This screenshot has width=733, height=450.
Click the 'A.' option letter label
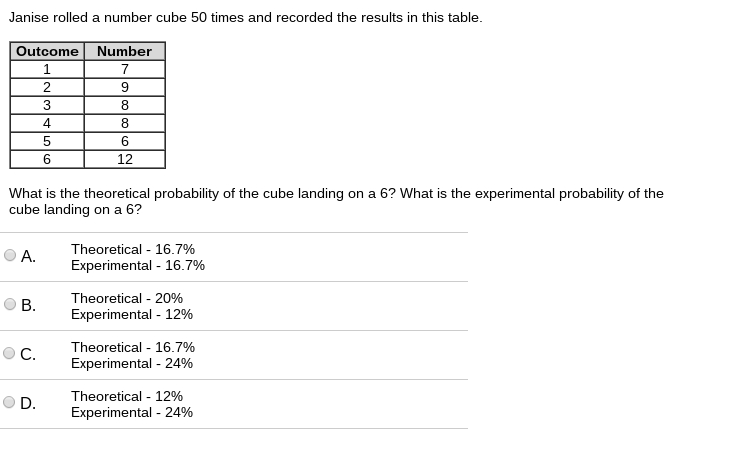coord(28,256)
